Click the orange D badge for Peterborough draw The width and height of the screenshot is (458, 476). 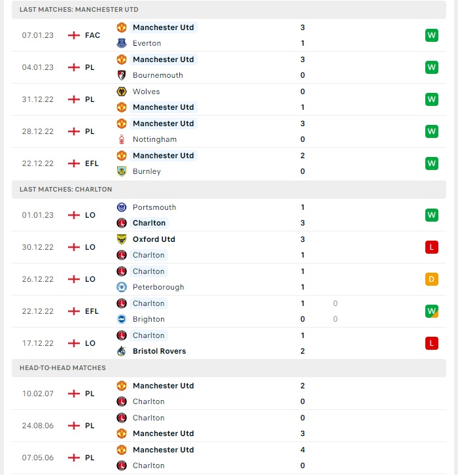coord(432,279)
